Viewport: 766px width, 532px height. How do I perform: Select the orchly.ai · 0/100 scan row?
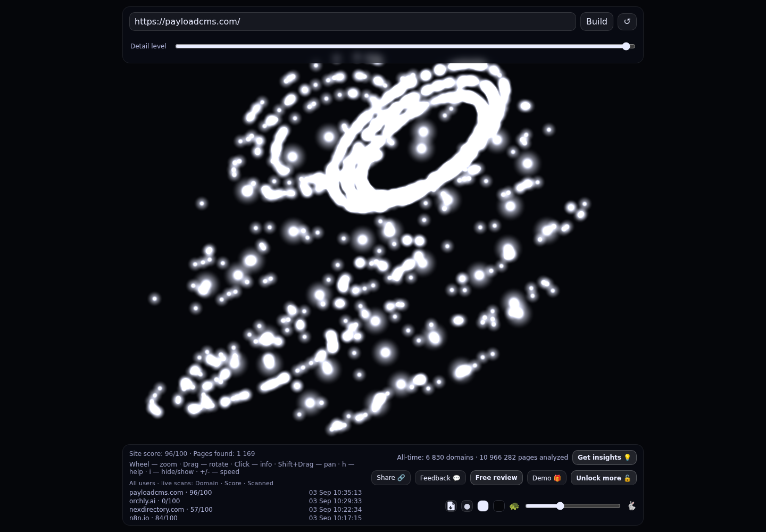coord(245,501)
